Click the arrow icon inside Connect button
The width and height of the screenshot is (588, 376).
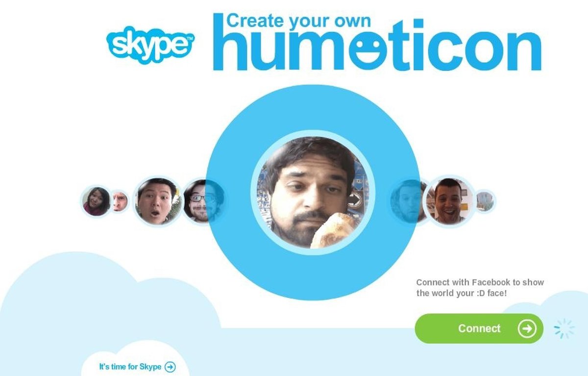(527, 329)
